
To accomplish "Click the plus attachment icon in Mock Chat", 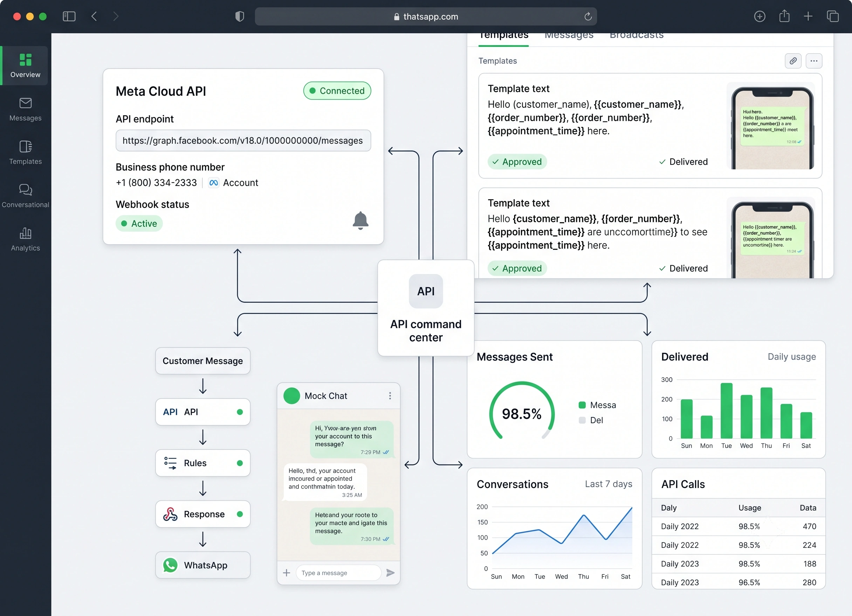I will tap(286, 573).
